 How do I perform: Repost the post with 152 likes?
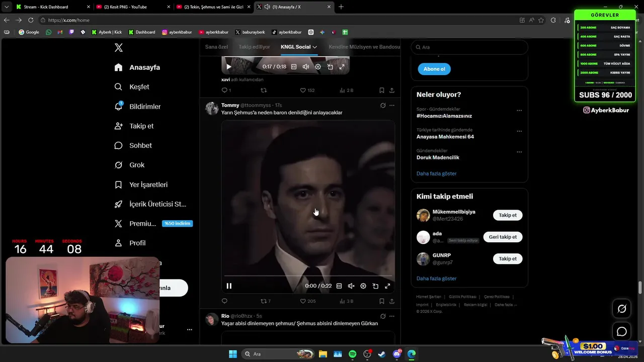click(264, 90)
